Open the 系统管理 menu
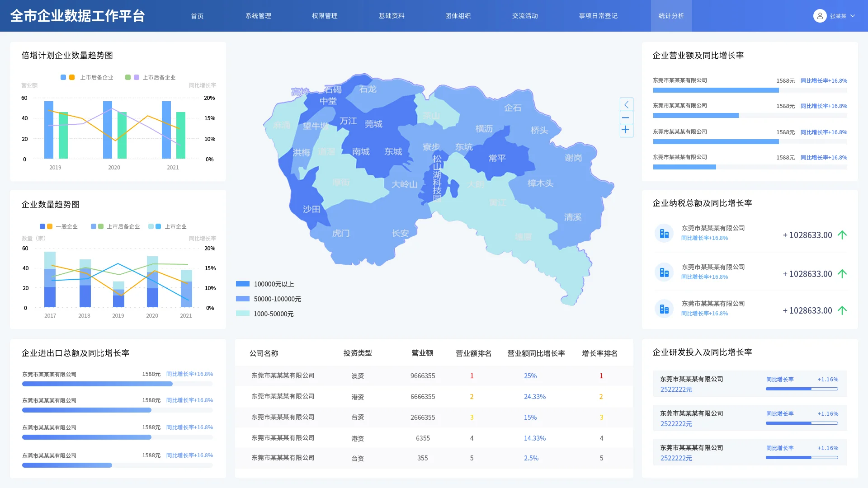 pos(258,16)
